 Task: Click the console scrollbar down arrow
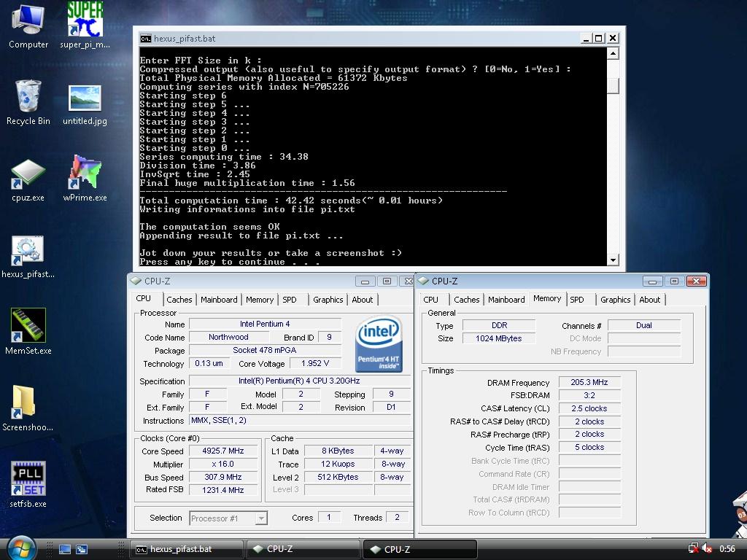point(613,260)
